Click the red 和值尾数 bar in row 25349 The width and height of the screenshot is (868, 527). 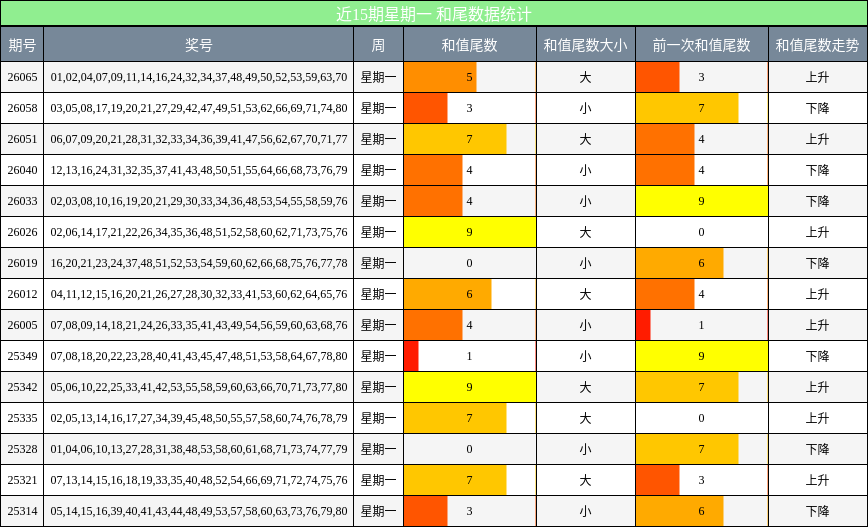point(411,356)
